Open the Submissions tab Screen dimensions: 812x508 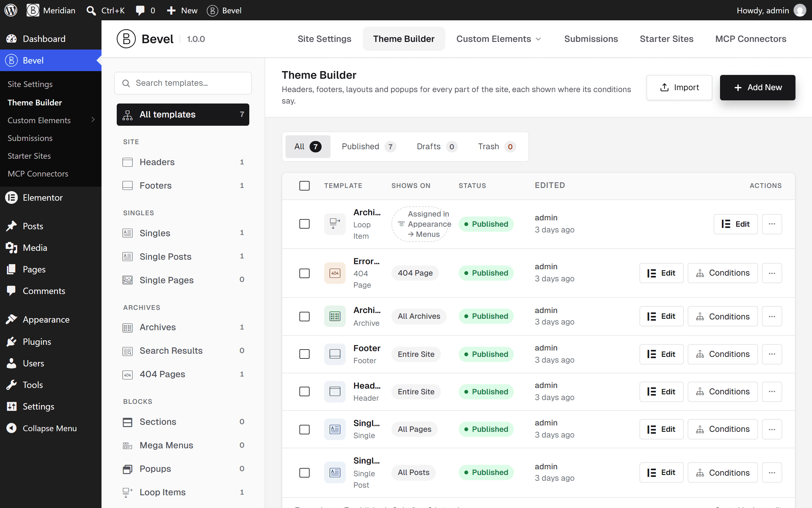[591, 39]
